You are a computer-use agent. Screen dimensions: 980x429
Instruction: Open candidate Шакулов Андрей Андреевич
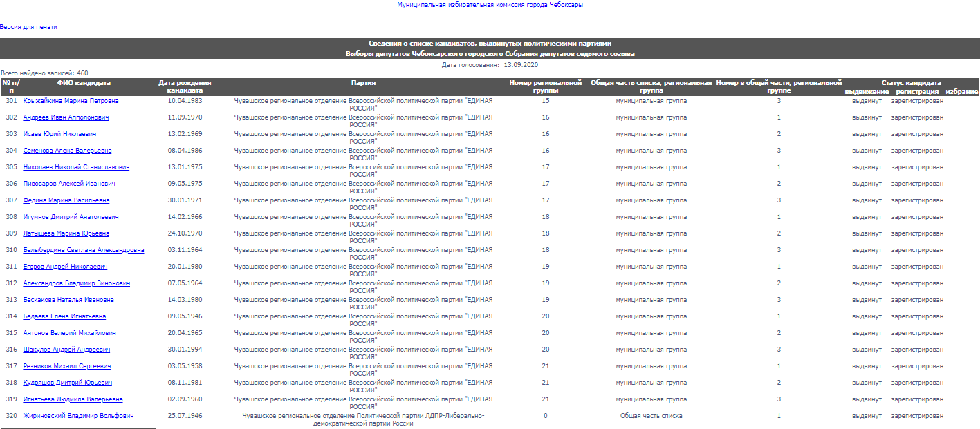pyautogui.click(x=66, y=350)
